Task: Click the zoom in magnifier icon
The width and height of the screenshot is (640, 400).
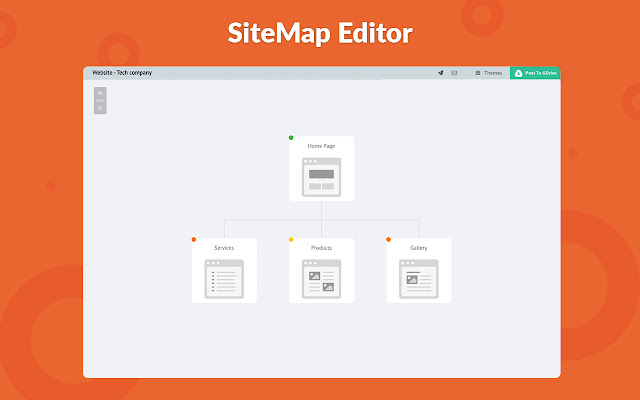Action: click(x=100, y=93)
